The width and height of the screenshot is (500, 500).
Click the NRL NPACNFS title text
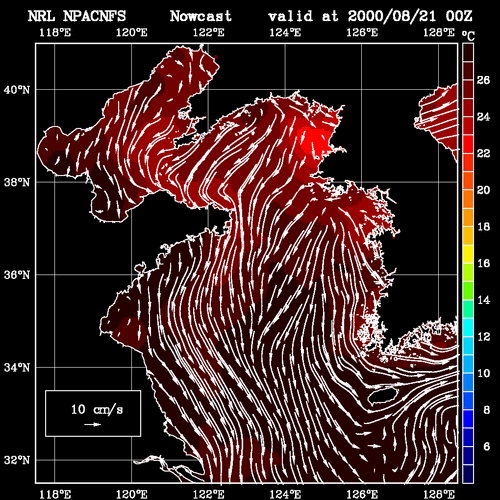(77, 16)
